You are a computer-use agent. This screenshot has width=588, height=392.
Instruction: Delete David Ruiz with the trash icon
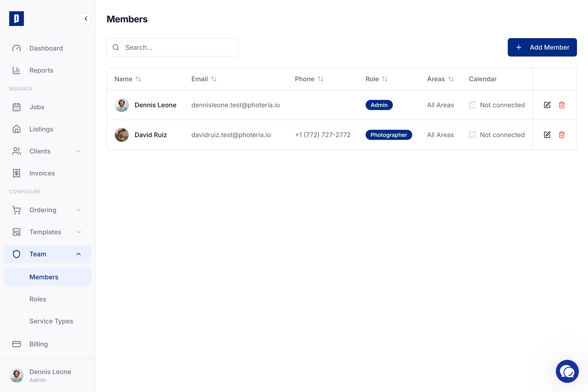coord(562,135)
